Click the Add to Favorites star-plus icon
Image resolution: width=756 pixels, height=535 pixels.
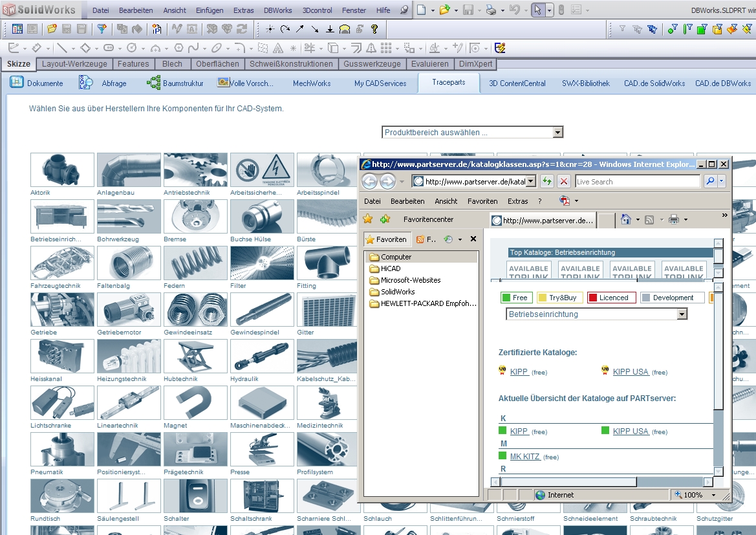[x=385, y=219]
